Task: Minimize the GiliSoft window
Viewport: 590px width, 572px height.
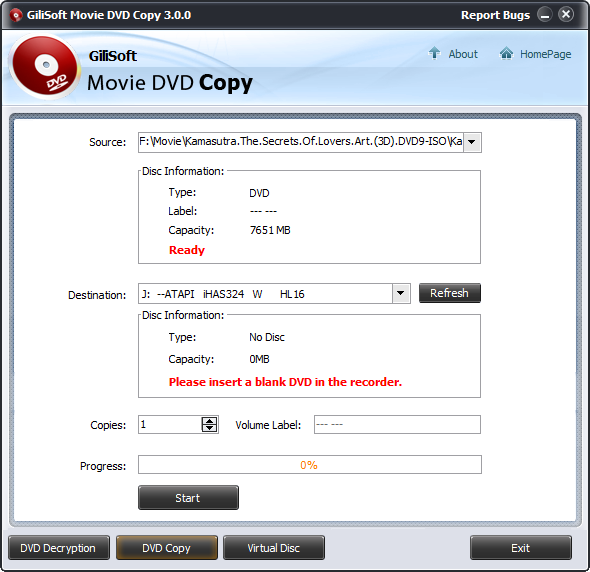Action: 544,15
